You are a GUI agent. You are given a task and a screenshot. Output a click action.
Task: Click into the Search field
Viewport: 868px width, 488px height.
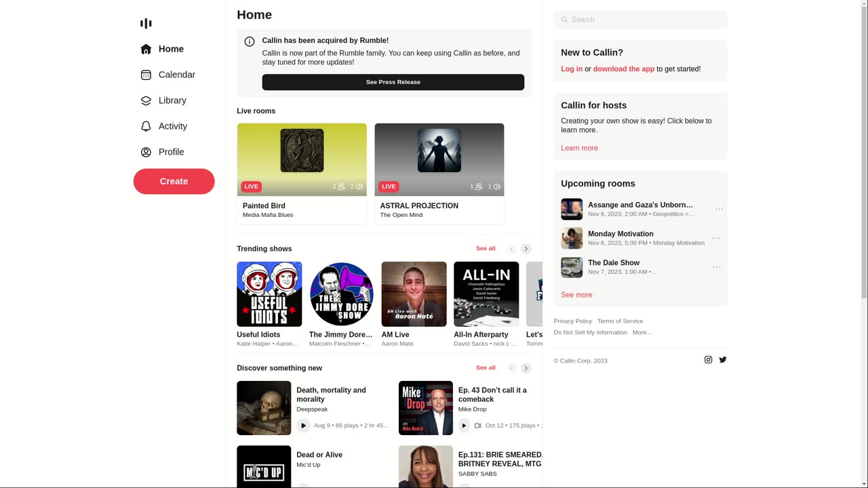[x=640, y=20]
